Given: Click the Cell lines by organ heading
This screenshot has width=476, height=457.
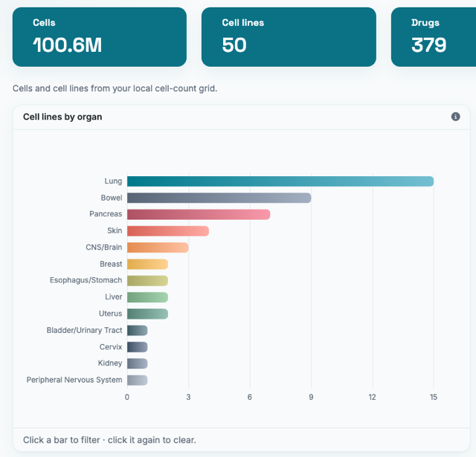Looking at the screenshot, I should coord(62,117).
